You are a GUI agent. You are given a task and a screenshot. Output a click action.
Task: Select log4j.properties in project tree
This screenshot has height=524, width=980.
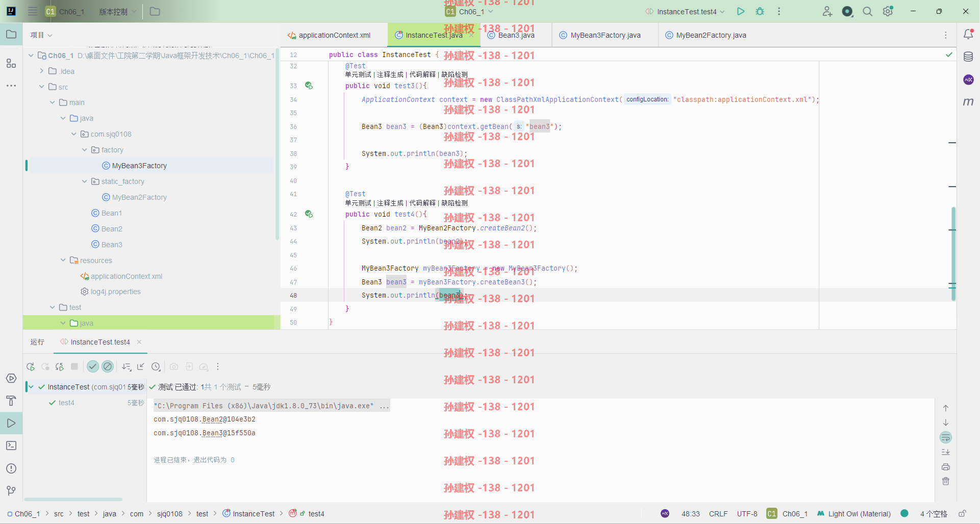point(116,292)
